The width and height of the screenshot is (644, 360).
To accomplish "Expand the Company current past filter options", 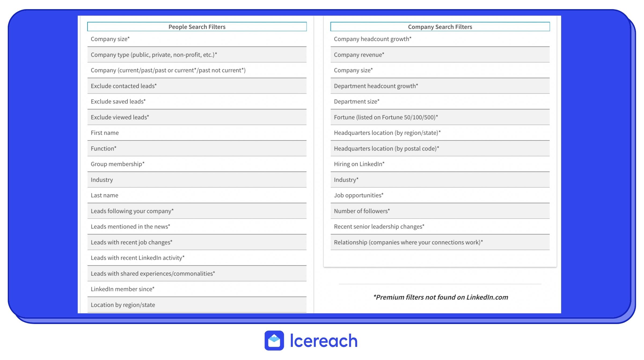I will 197,70.
